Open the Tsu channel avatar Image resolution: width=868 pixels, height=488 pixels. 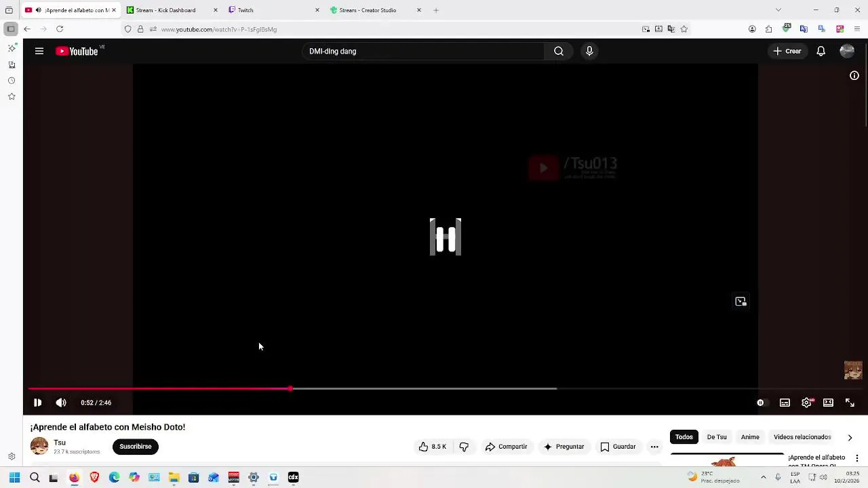(x=39, y=446)
